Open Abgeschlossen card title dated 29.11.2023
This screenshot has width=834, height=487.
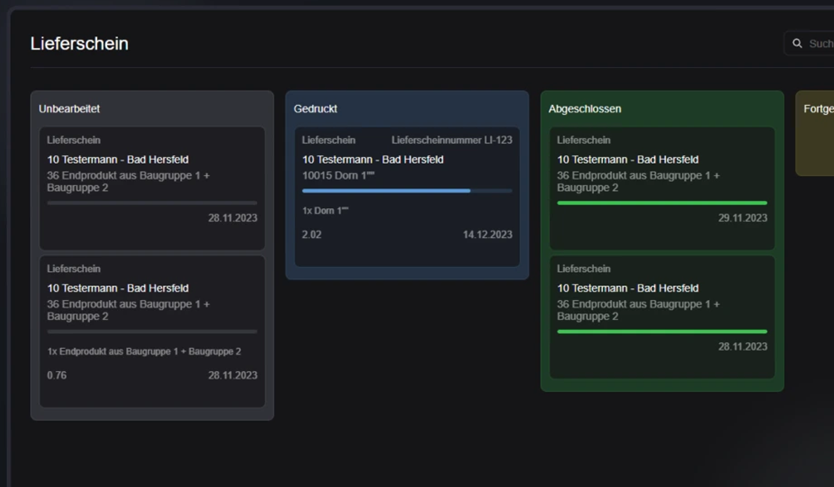coord(627,159)
